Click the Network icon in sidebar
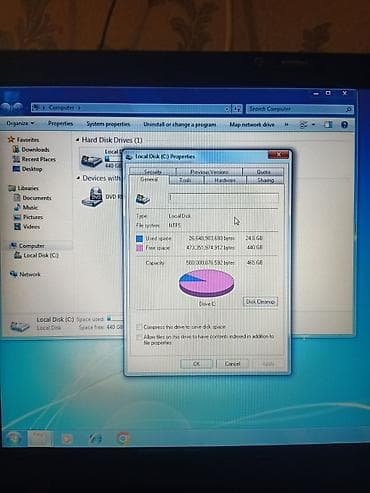370x493 pixels. tap(14, 274)
